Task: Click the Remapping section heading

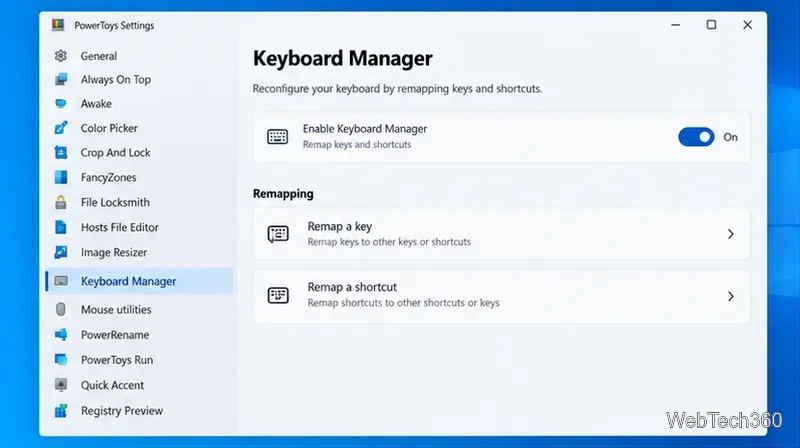Action: 283,193
